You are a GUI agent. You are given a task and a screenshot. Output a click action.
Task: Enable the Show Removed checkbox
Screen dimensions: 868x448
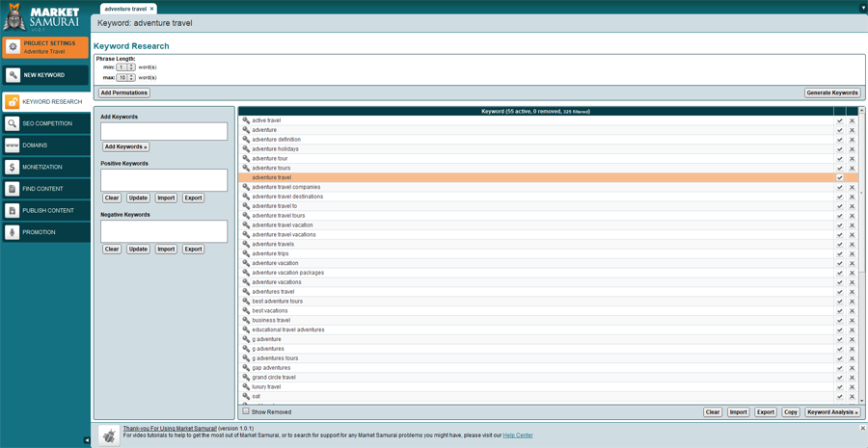(x=246, y=411)
